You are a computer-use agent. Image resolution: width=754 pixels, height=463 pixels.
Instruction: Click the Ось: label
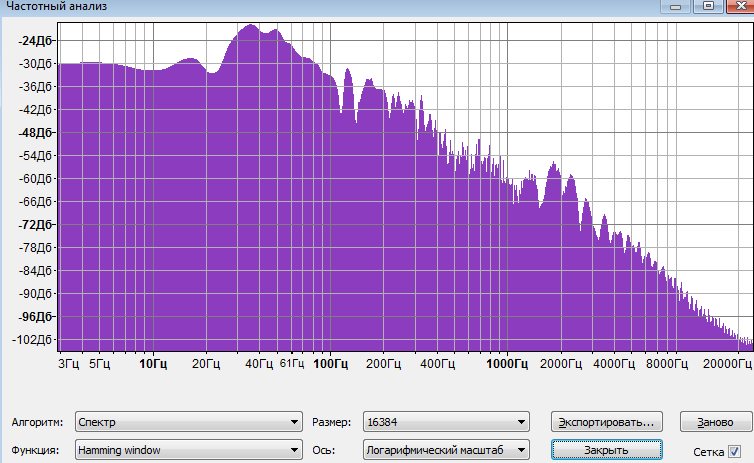pos(323,450)
